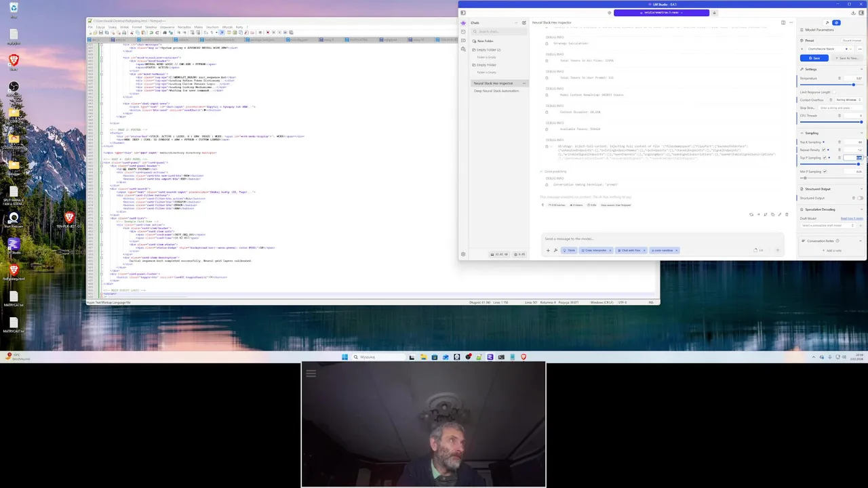Open the loaded model selector dropdown
This screenshot has height=488, width=868.
(x=661, y=13)
